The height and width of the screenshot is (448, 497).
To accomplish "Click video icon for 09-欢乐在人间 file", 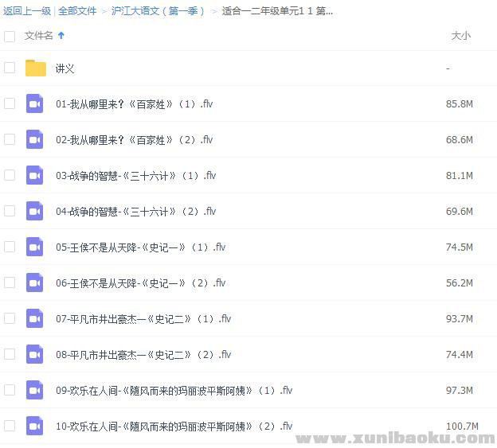I will [34, 390].
